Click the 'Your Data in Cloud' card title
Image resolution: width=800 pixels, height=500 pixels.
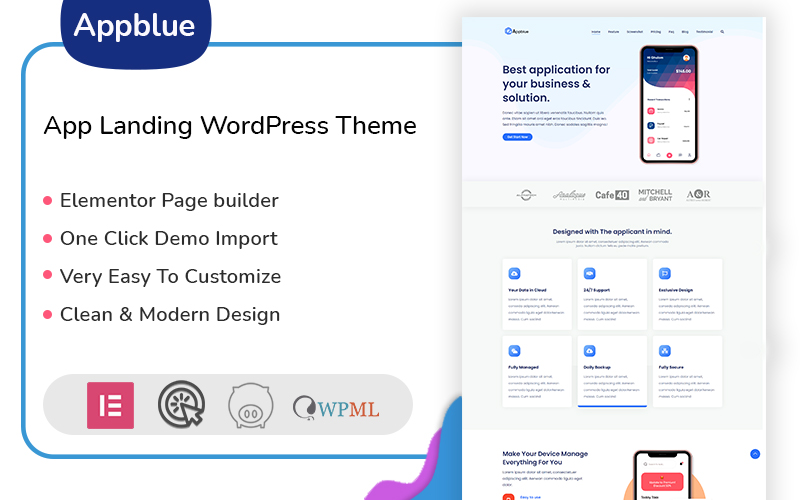pos(527,290)
